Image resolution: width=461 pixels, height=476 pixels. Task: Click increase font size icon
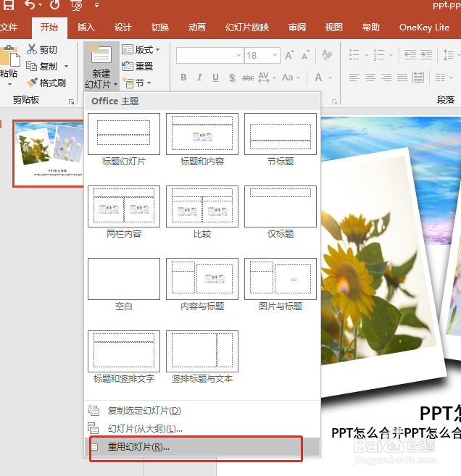point(289,55)
